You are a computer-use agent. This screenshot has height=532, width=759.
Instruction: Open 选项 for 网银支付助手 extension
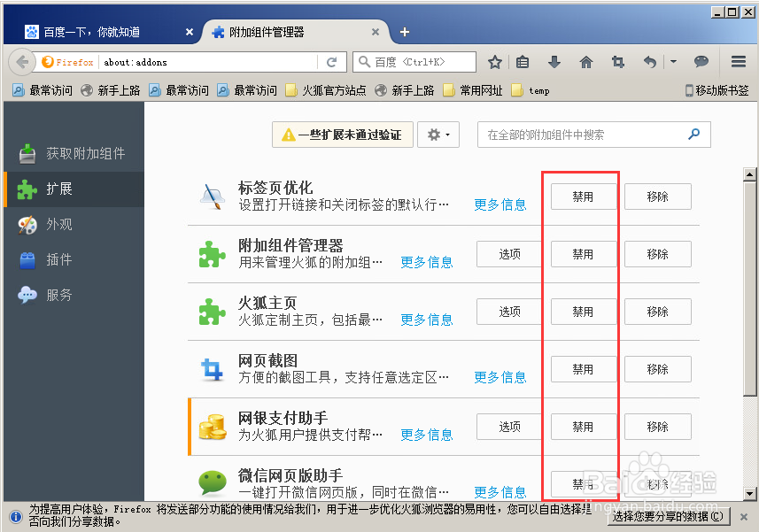click(x=509, y=427)
